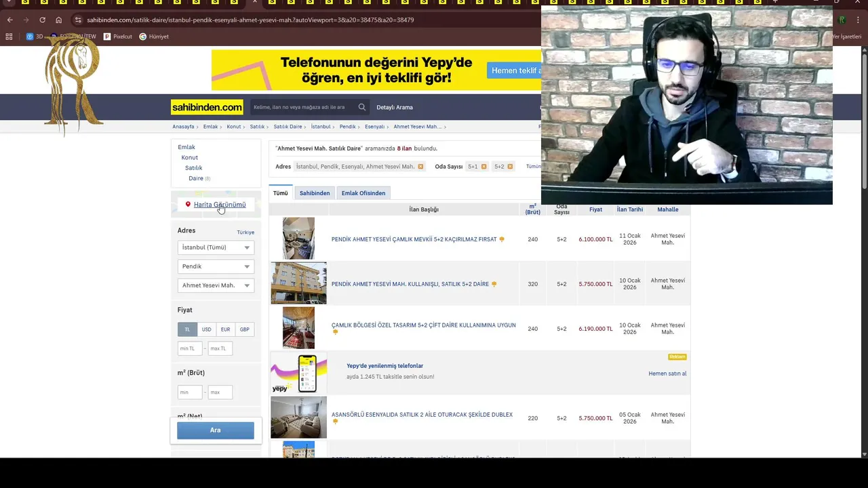The image size is (868, 488).
Task: Click the Yepy phone ad banner
Action: click(x=298, y=373)
